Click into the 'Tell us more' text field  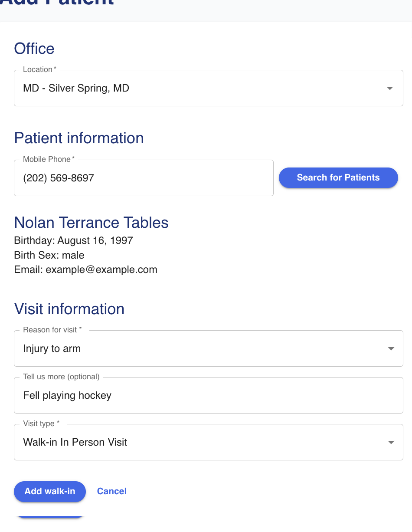tap(208, 396)
